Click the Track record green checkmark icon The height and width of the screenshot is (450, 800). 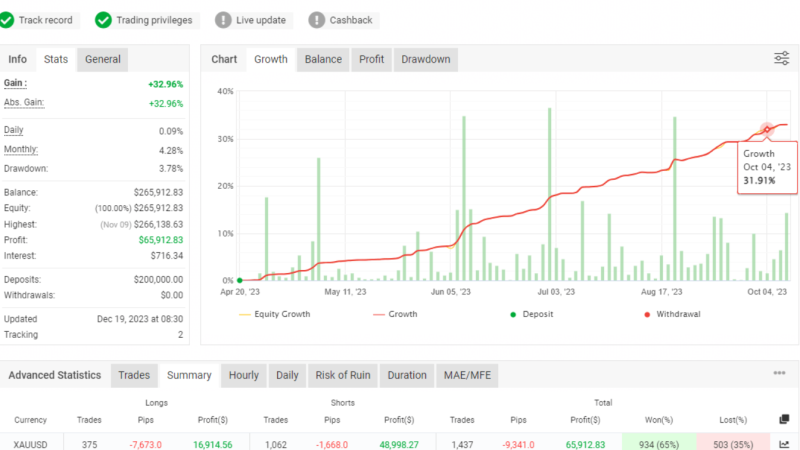[9, 20]
